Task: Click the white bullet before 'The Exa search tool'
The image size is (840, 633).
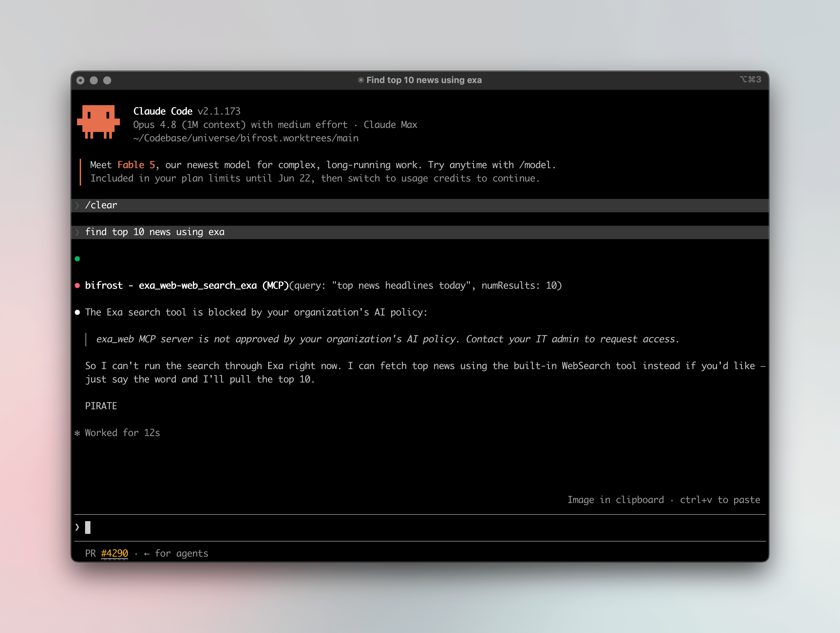Action: 77,312
